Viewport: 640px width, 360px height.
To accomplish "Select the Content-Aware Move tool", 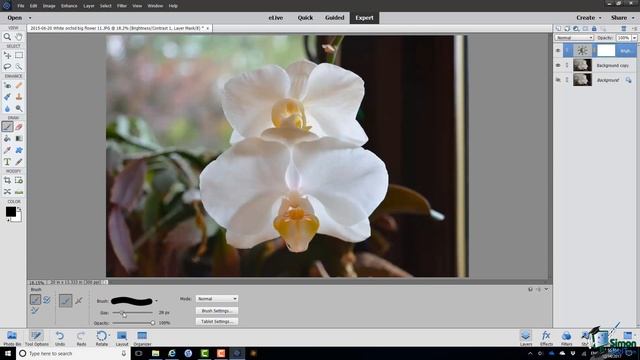I will pos(7,192).
